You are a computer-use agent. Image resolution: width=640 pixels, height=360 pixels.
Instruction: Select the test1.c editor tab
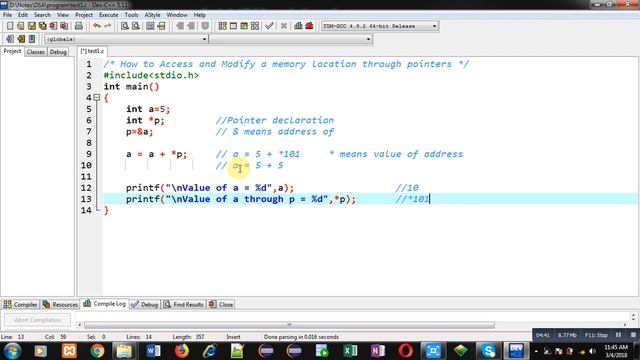(x=92, y=51)
